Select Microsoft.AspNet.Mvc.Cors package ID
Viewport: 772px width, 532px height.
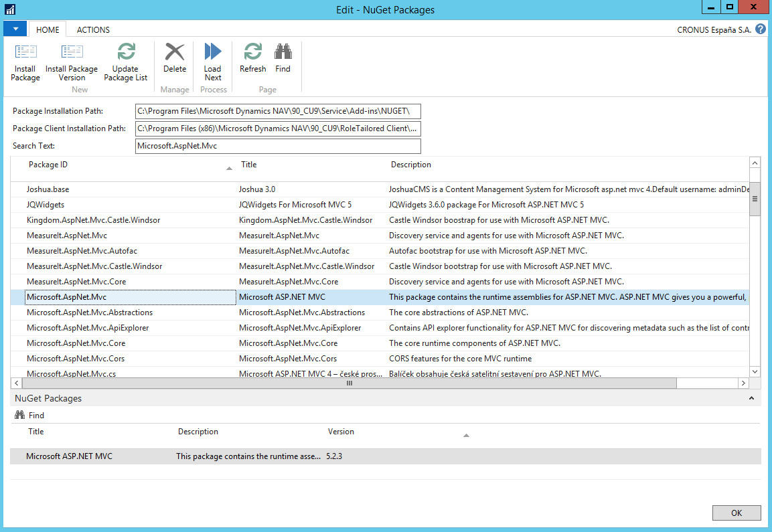[x=76, y=359]
